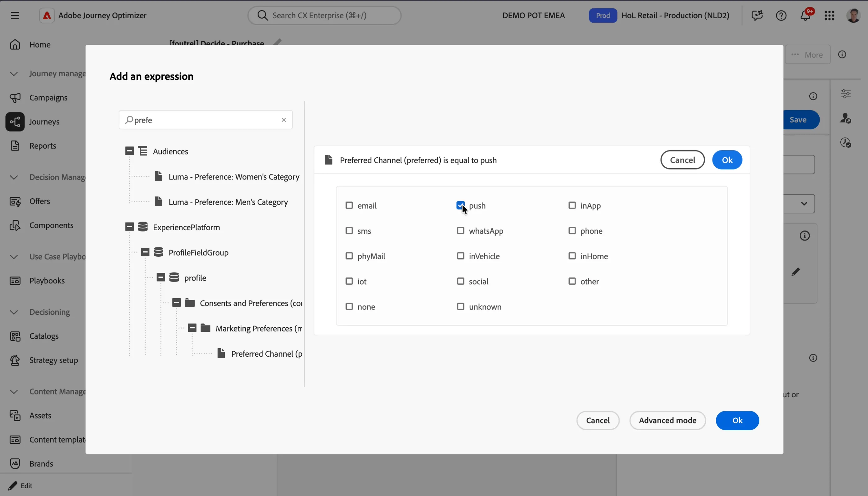Click the Brands sidebar icon
The height and width of the screenshot is (496, 868).
[x=15, y=464]
